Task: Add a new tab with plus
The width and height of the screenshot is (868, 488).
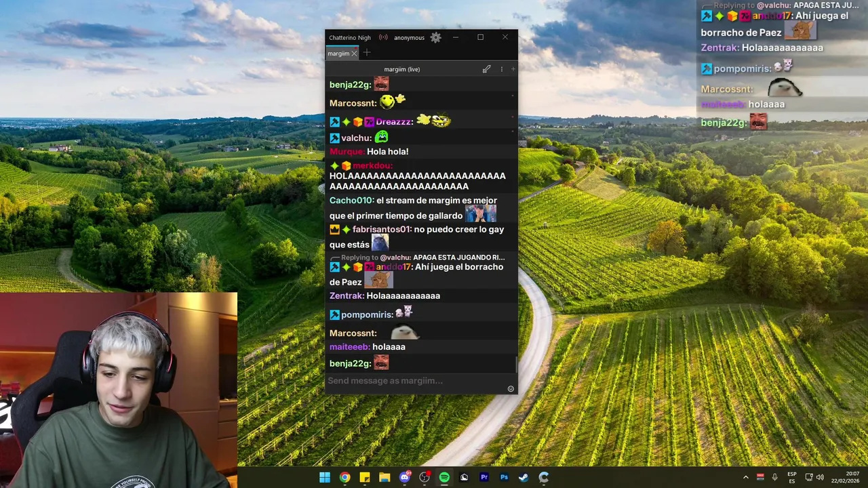Action: click(367, 53)
